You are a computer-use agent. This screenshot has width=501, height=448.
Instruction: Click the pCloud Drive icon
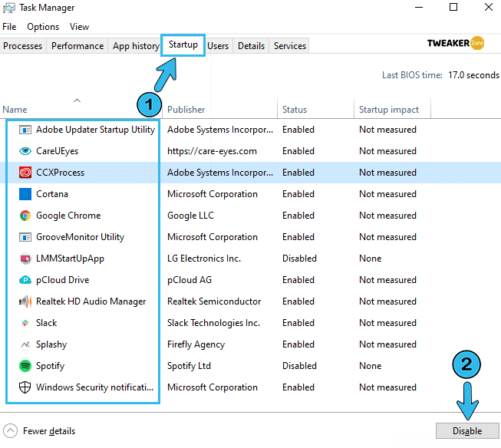pyautogui.click(x=25, y=280)
